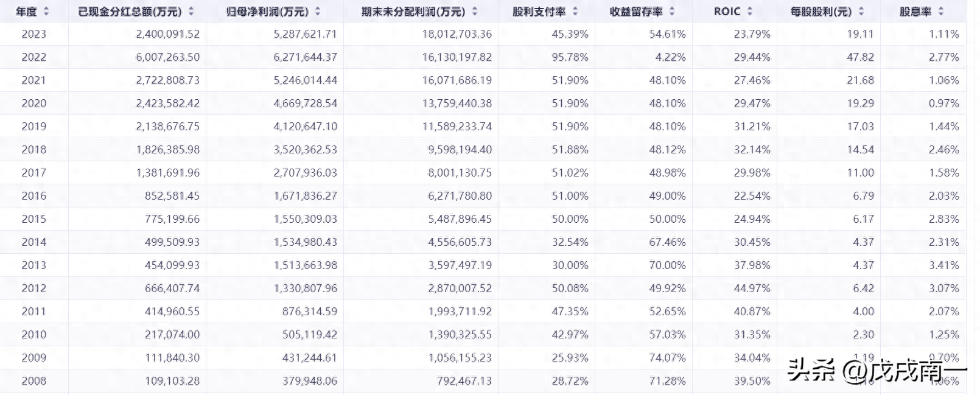Viewport: 980px width, 395px height.
Task: Click sort arrows beside 已现金分红总额(万元)
Action: (x=191, y=12)
